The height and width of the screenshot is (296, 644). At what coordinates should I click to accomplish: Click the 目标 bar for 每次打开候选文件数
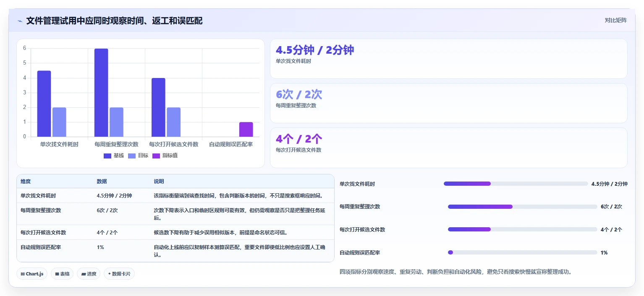pyautogui.click(x=173, y=122)
